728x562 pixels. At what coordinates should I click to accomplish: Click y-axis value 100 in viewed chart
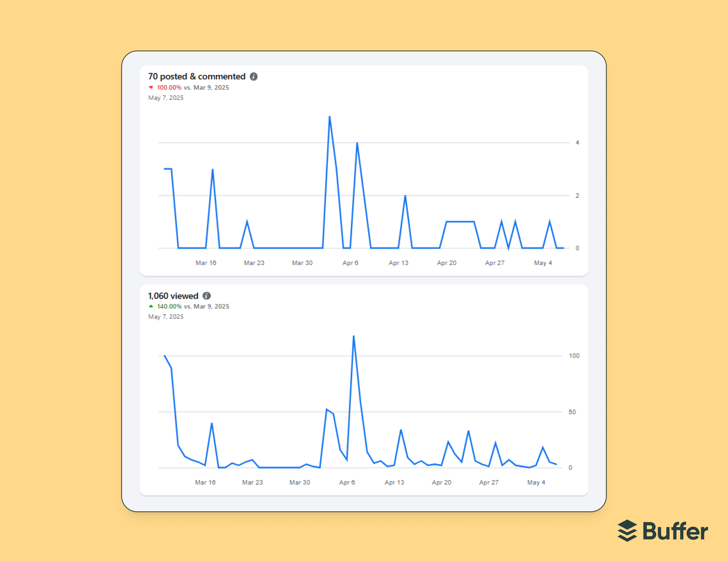(x=574, y=356)
